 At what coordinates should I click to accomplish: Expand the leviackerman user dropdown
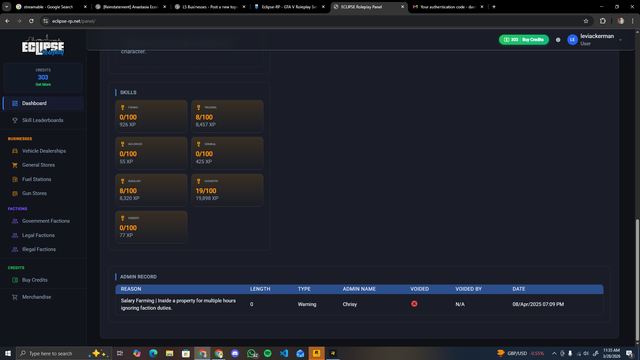[x=620, y=40]
